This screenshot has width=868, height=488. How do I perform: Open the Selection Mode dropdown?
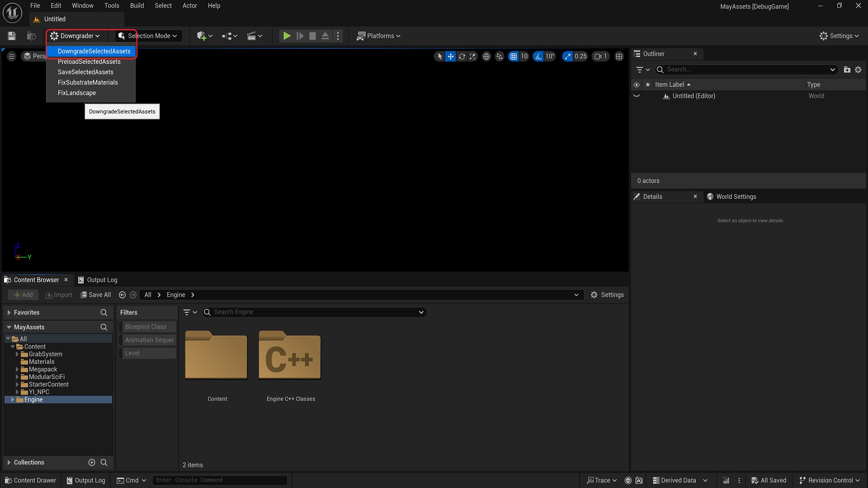(x=151, y=36)
